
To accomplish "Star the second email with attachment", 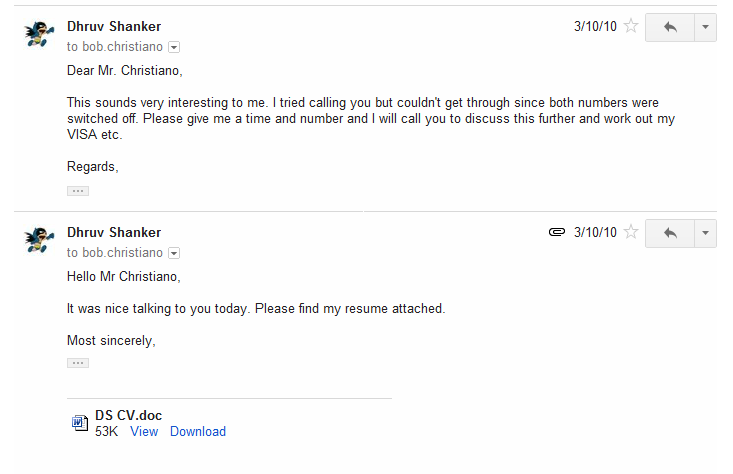I will 631,232.
